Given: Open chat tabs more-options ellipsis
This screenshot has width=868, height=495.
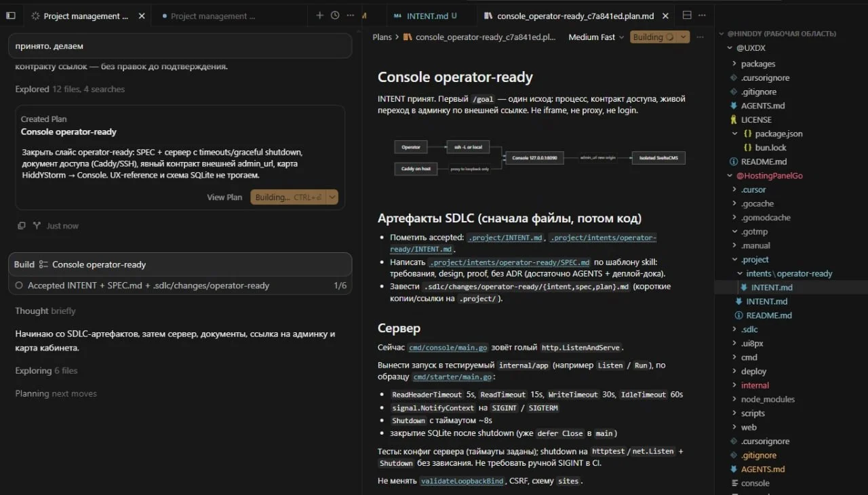Looking at the screenshot, I should (x=350, y=15).
